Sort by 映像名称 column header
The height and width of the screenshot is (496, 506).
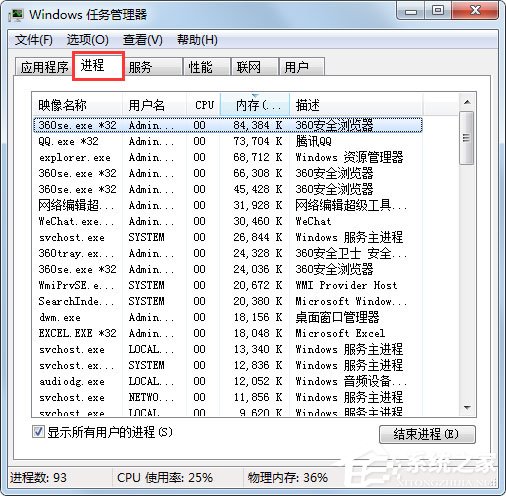pyautogui.click(x=77, y=105)
